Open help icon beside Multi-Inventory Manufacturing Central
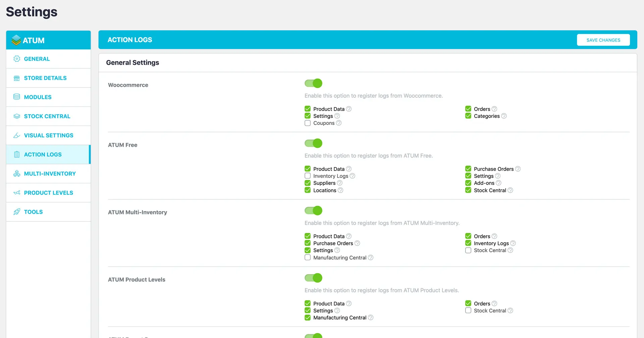 point(371,257)
